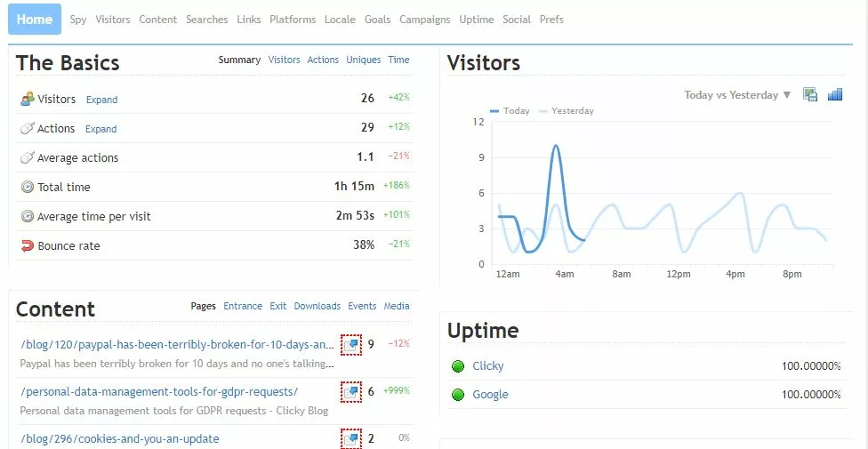868x449 pixels.
Task: Open the Google uptime monitor link
Action: tap(490, 395)
